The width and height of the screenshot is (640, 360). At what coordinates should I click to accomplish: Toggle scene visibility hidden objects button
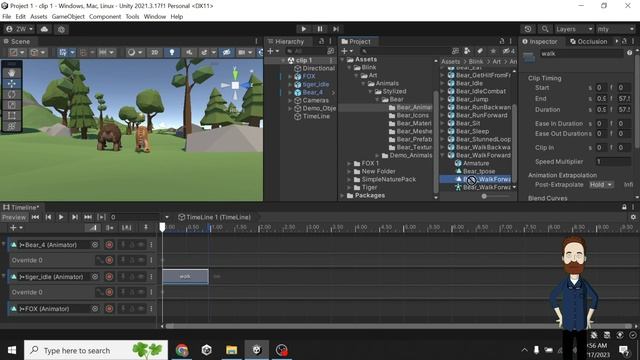227,52
